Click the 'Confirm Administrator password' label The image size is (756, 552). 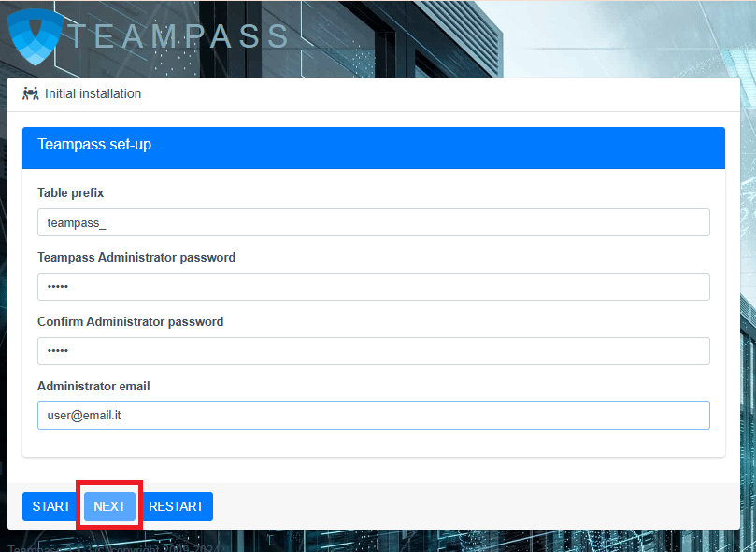(x=130, y=321)
